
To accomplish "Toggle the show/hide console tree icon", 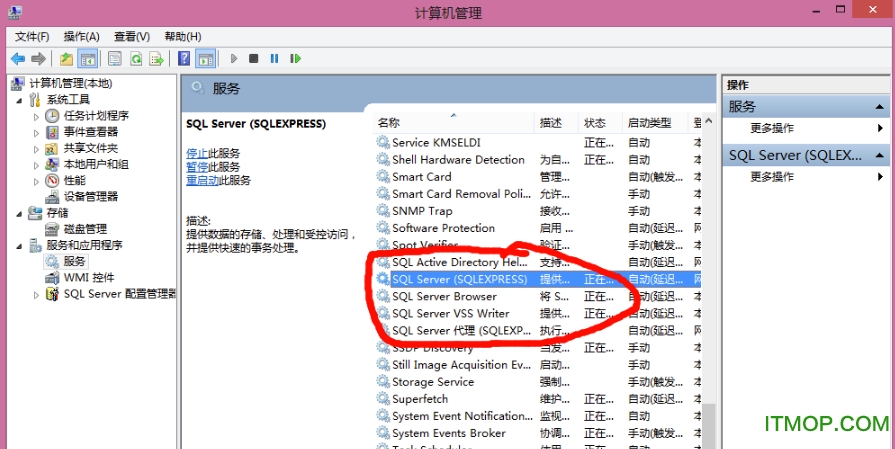I will 87,58.
